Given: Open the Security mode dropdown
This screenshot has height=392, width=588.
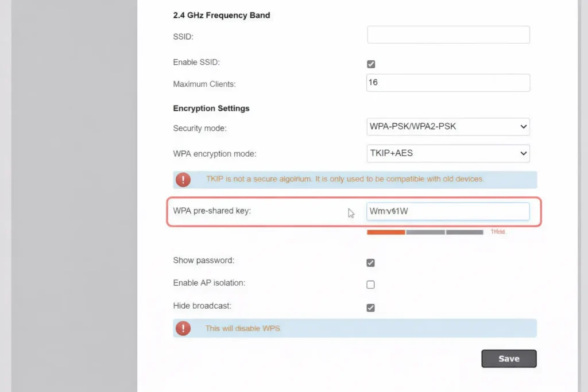Looking at the screenshot, I should 448,127.
